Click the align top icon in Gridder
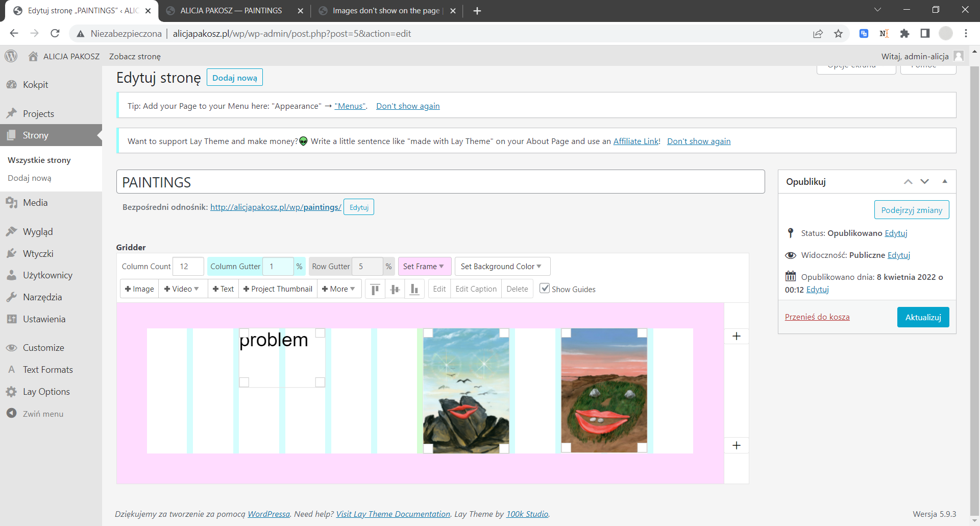Viewport: 980px width, 526px height. [375, 290]
